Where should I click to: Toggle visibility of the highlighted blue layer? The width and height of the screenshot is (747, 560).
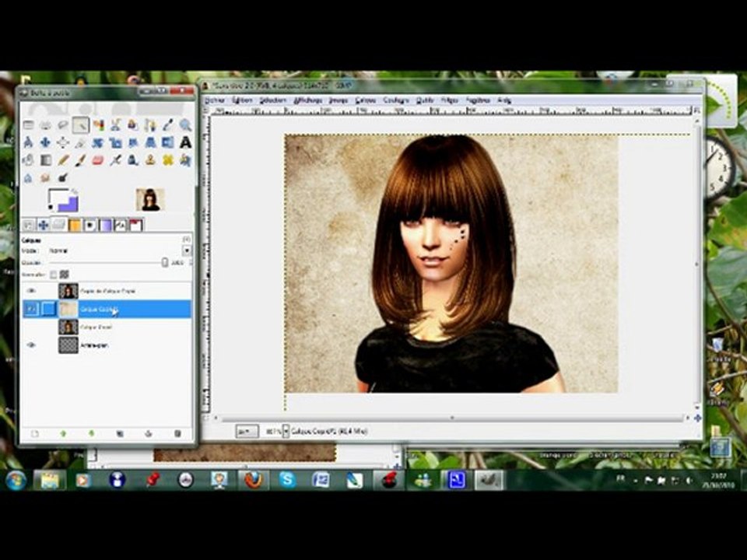pos(31,310)
